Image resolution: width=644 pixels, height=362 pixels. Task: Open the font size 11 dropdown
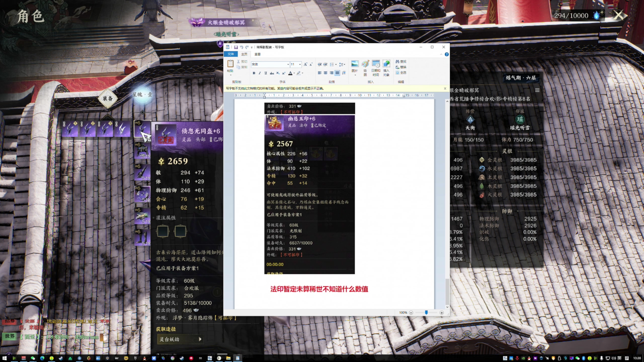point(300,65)
